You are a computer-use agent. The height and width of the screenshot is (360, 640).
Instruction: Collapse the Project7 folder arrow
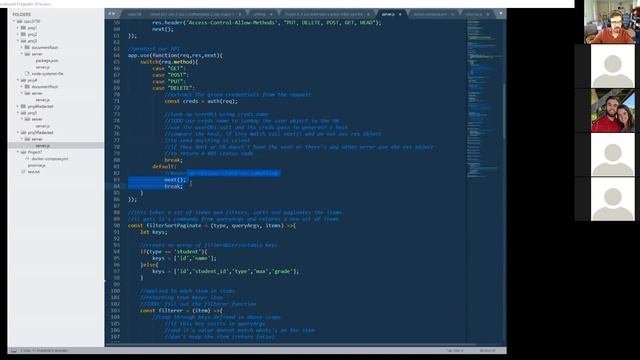pos(18,152)
